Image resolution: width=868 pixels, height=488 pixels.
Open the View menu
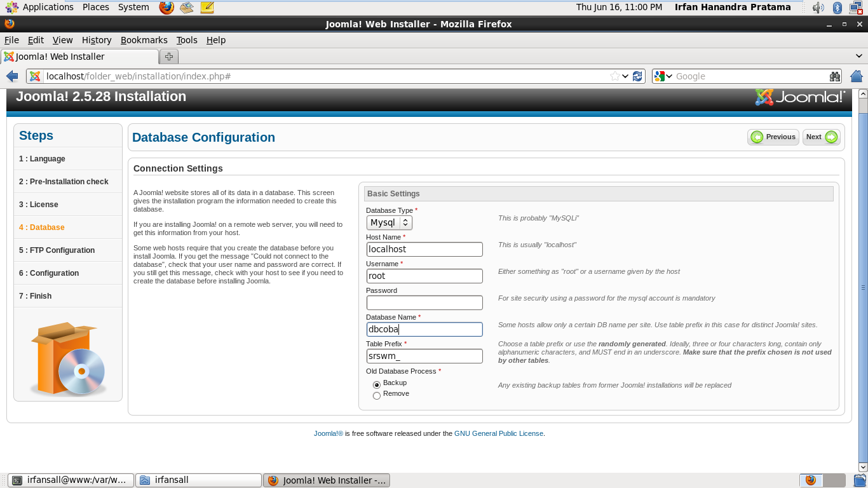(62, 40)
